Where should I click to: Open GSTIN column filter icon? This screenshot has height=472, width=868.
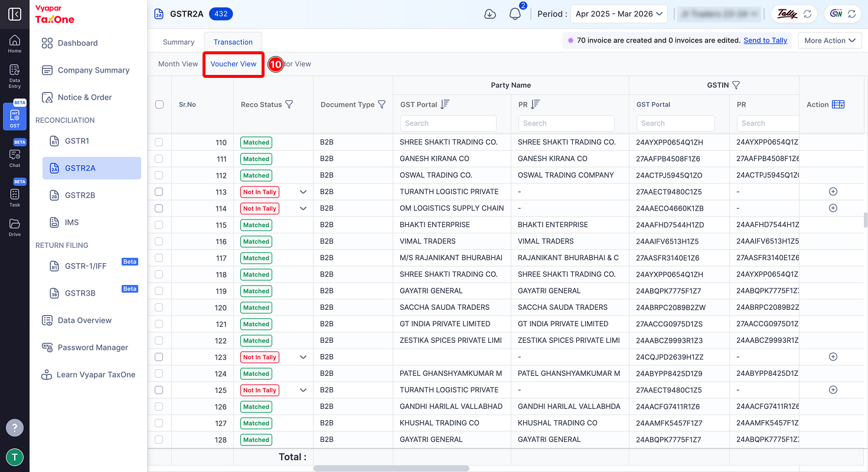pos(736,86)
